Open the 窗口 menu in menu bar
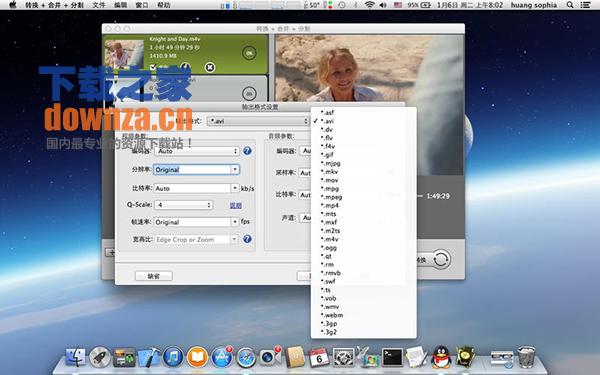Screen dimensions: 600x375 click(x=142, y=5)
